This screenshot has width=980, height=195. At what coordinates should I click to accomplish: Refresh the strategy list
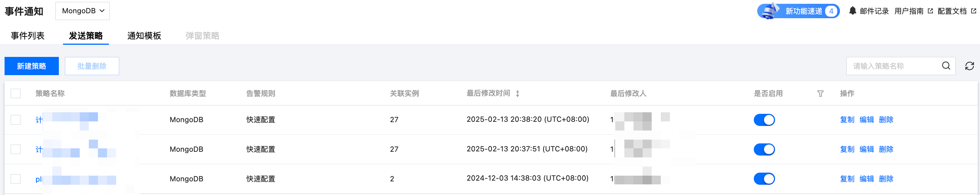point(969,66)
